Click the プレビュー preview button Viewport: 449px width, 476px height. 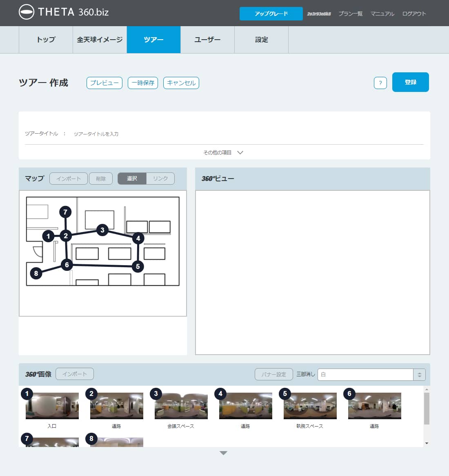tap(104, 83)
